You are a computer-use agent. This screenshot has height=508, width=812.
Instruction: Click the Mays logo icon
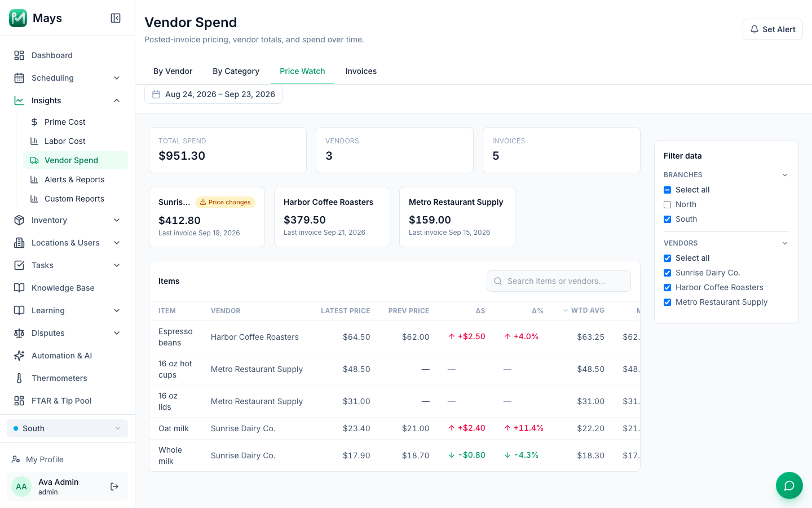[x=18, y=18]
